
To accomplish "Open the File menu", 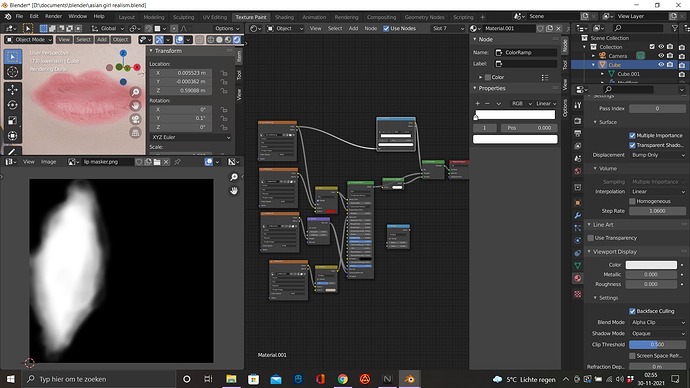I will point(19,16).
